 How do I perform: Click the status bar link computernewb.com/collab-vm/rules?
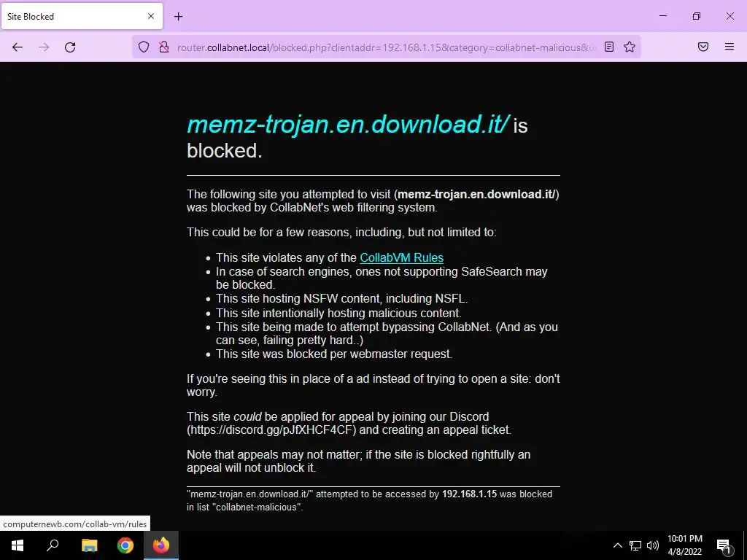pos(75,524)
